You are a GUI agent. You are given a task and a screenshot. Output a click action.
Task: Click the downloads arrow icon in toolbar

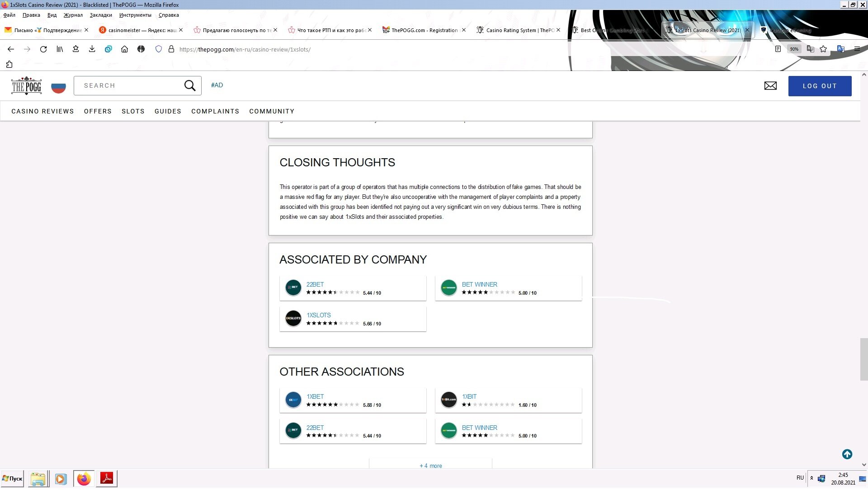tap(92, 49)
